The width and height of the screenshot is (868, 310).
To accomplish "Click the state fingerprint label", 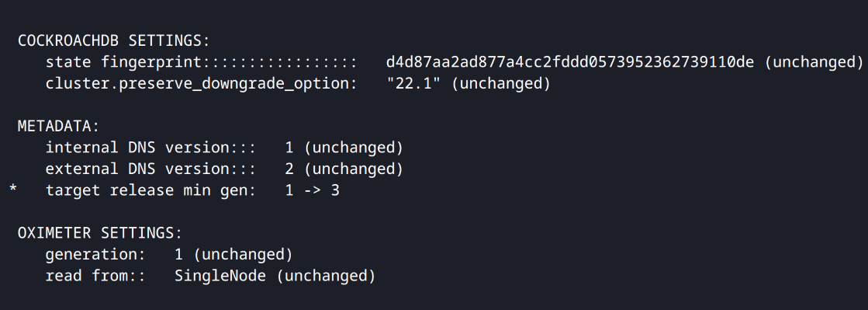I will tap(125, 62).
